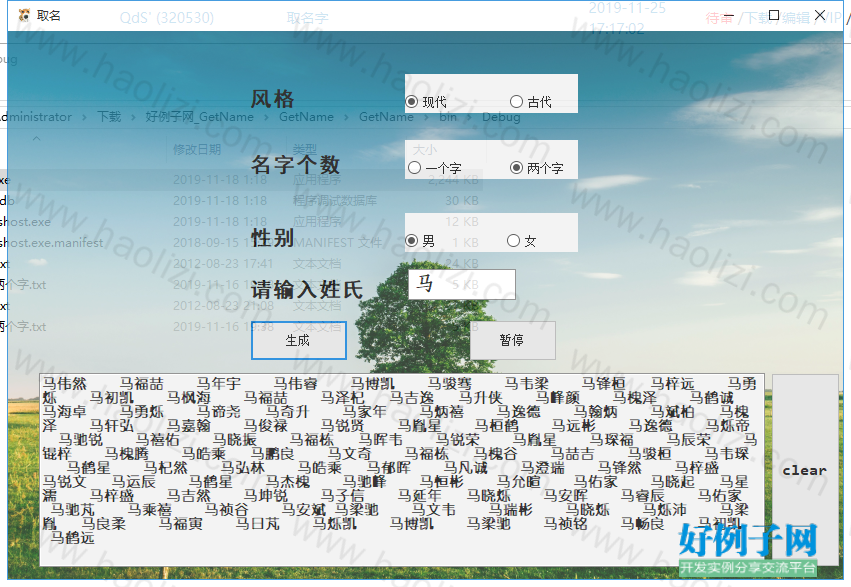The height and width of the screenshot is (587, 851).
Task: Click the 暂停 button
Action: click(x=512, y=340)
